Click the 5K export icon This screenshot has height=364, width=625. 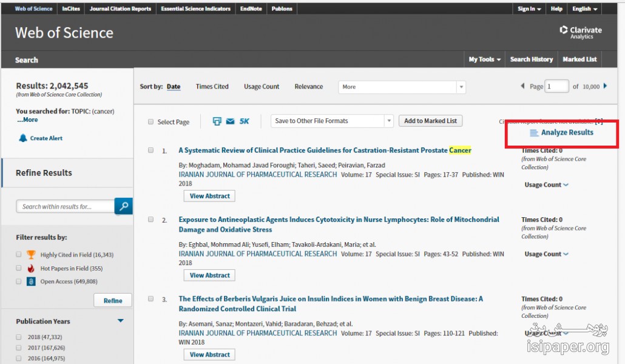click(x=244, y=121)
